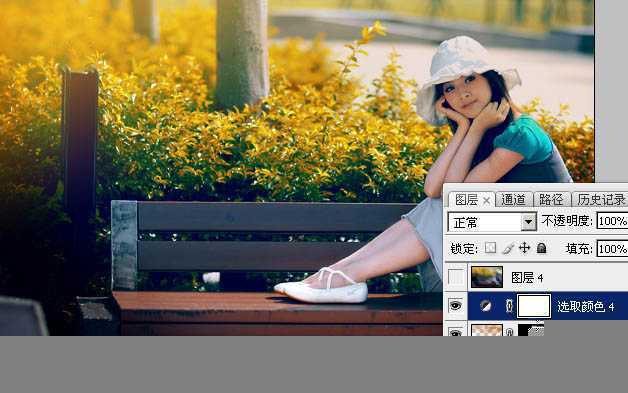Select the 图层 4 layer name
This screenshot has height=393, width=628.
527,277
